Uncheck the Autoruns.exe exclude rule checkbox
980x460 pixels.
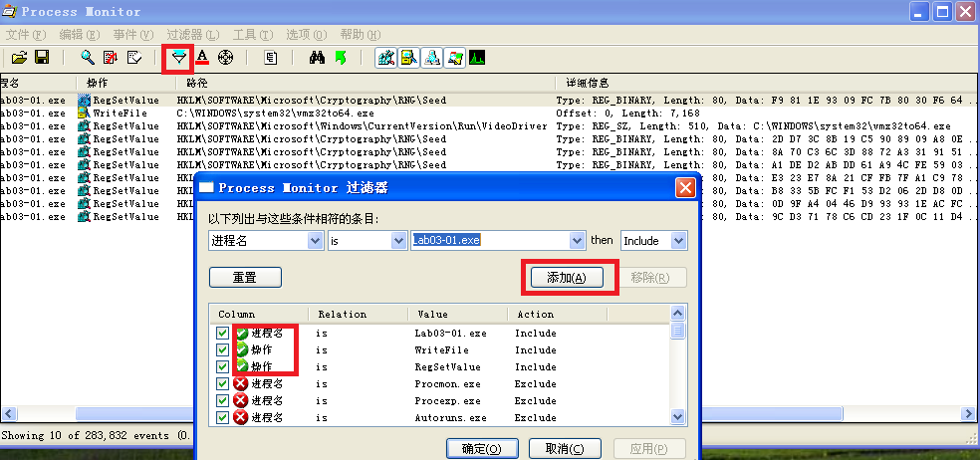click(222, 417)
